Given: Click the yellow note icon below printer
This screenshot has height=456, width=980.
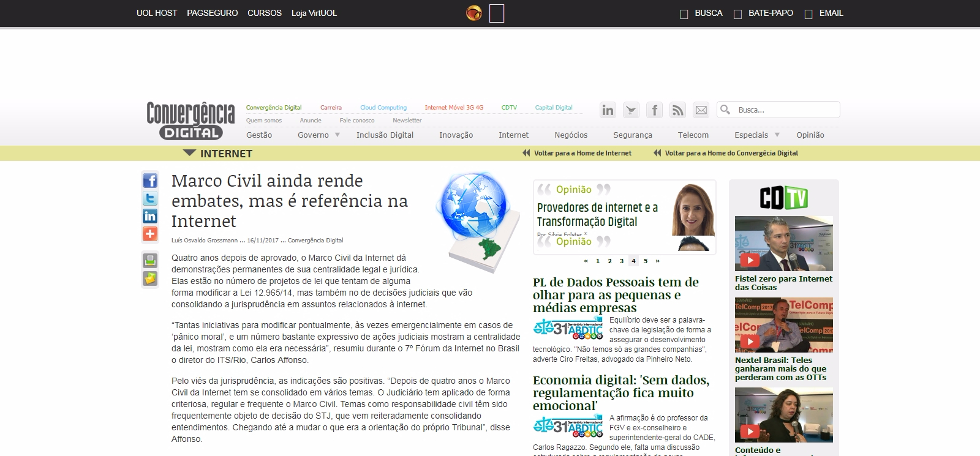Looking at the screenshot, I should [x=150, y=278].
